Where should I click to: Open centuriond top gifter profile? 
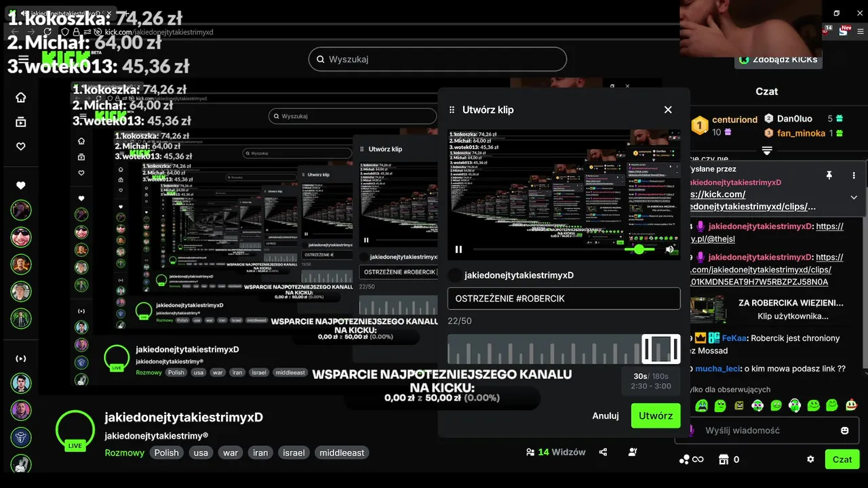coord(734,119)
